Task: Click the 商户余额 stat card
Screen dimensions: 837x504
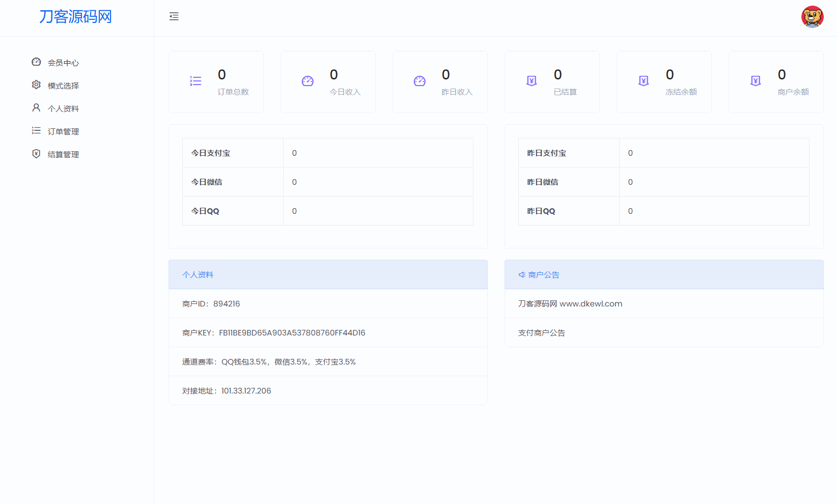Action: coord(775,82)
